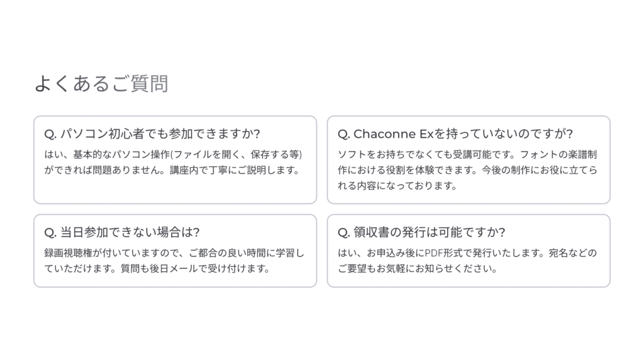Click the line れる内容になっております。
Viewport: 644px width, 343px height.
coord(397,186)
